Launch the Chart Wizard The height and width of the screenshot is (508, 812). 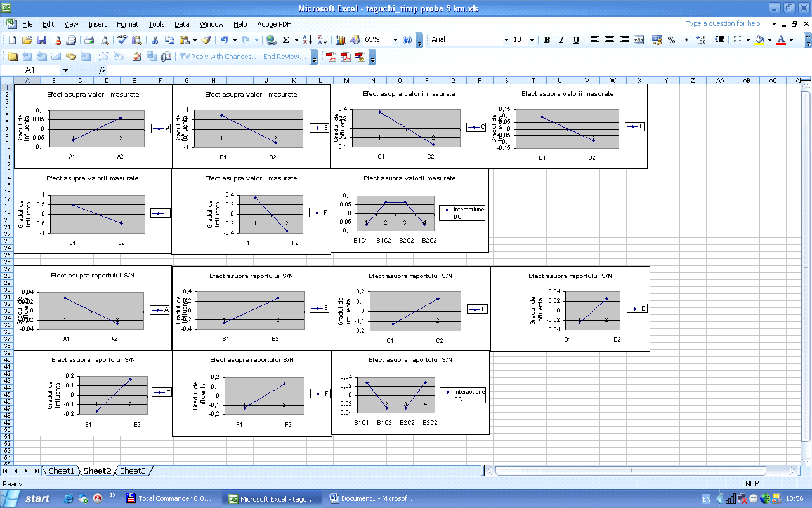point(341,40)
